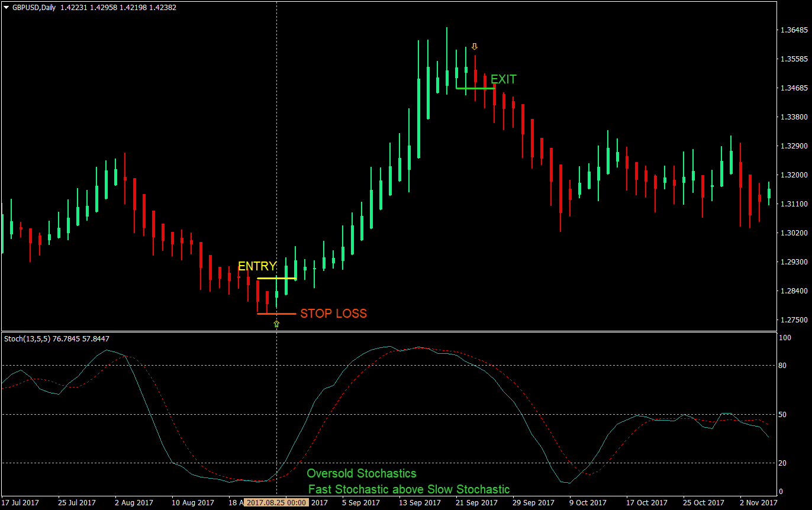Click the 13 Sep 2017 axis label
812x510 pixels.
click(x=419, y=502)
